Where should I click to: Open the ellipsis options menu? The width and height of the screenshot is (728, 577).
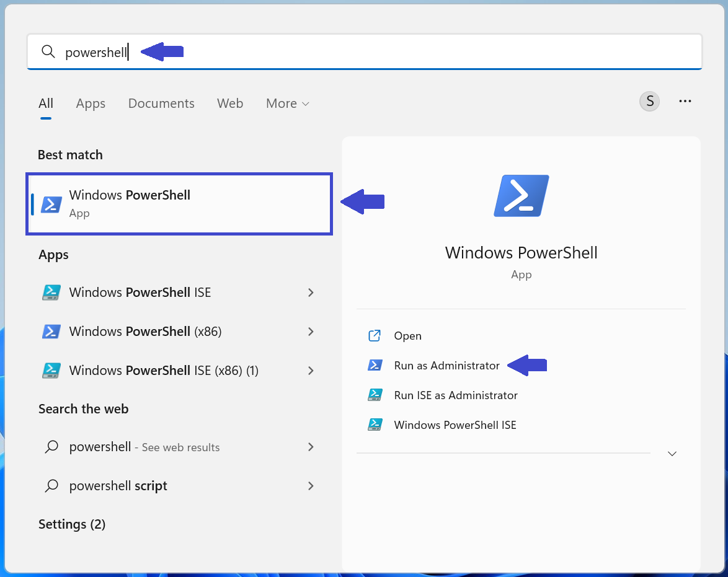685,101
